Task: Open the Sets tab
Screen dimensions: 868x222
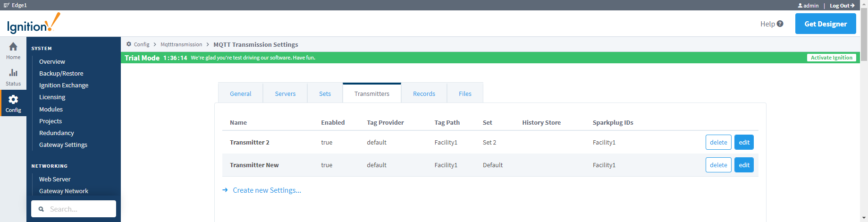Action: pos(325,93)
